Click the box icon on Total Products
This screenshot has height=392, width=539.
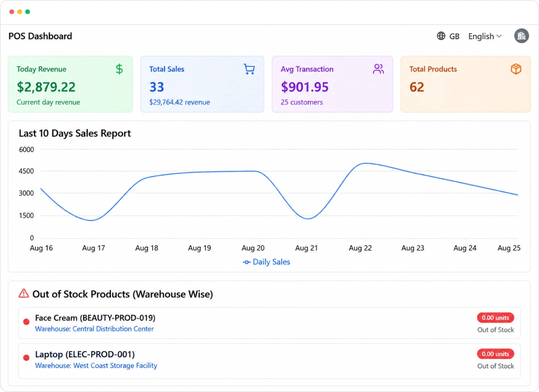516,69
